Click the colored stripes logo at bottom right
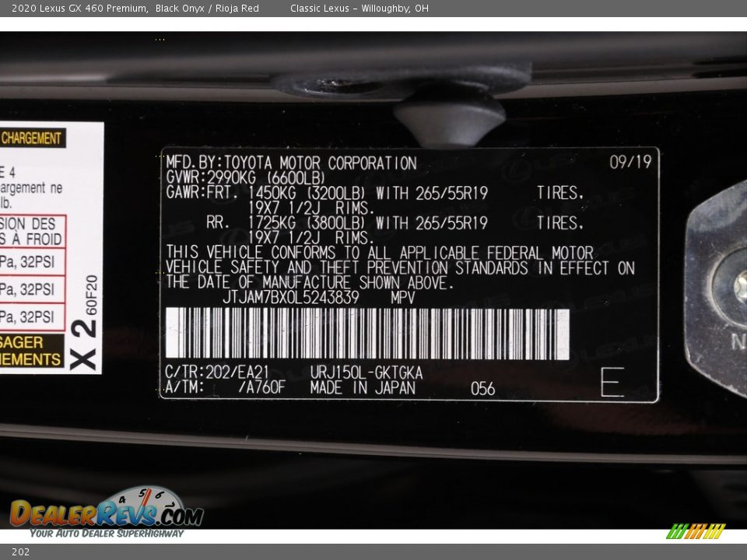Screen dimensions: 747x560 coord(696,531)
